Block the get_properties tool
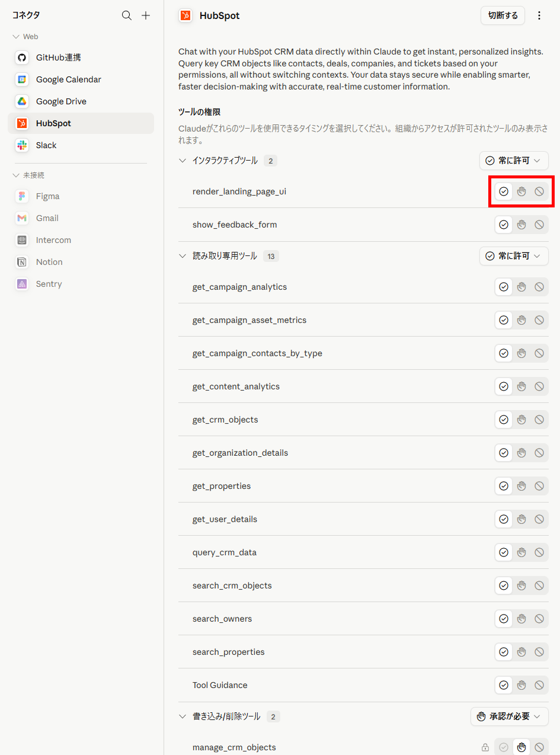 coord(539,486)
